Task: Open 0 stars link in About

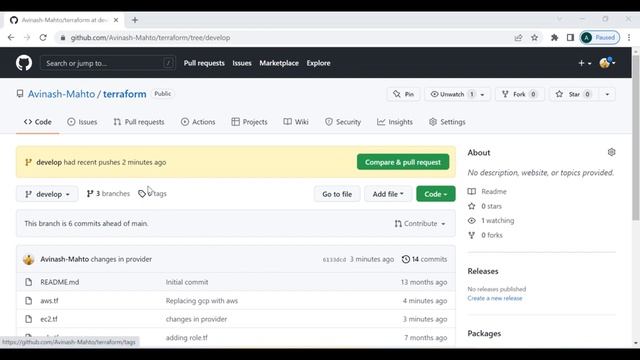Action: click(485, 206)
